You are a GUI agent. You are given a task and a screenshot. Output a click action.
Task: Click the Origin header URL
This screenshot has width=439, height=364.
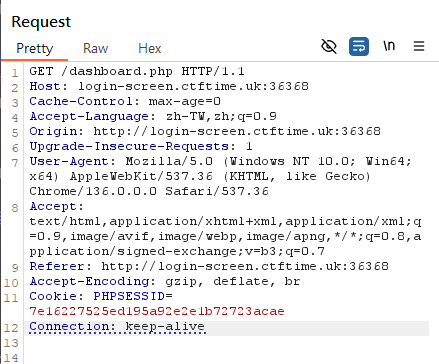[237, 131]
